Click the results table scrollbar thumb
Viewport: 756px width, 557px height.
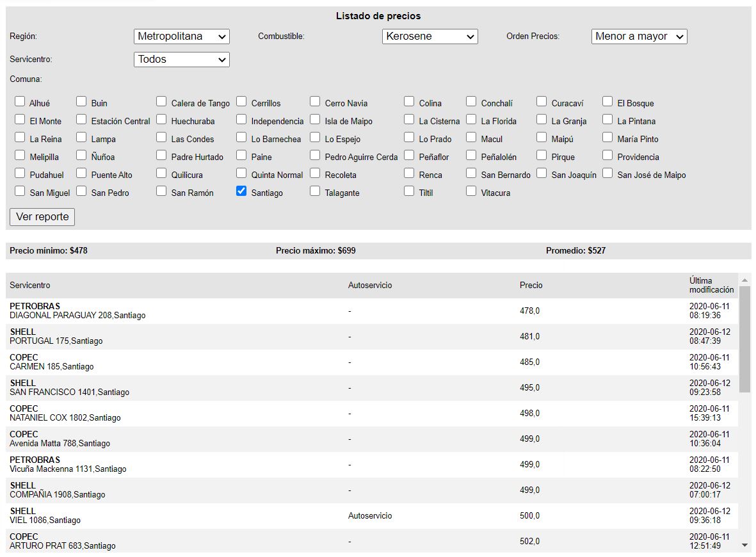[x=744, y=339]
